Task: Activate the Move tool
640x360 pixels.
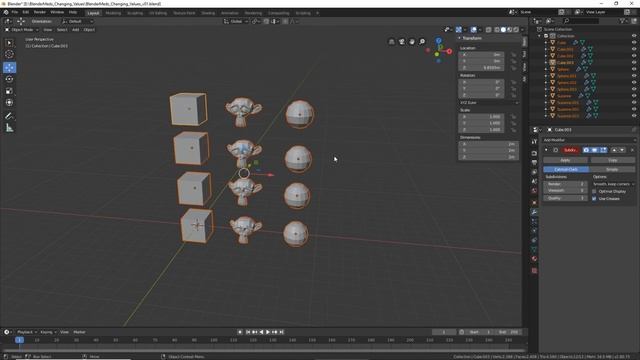Action: point(9,67)
